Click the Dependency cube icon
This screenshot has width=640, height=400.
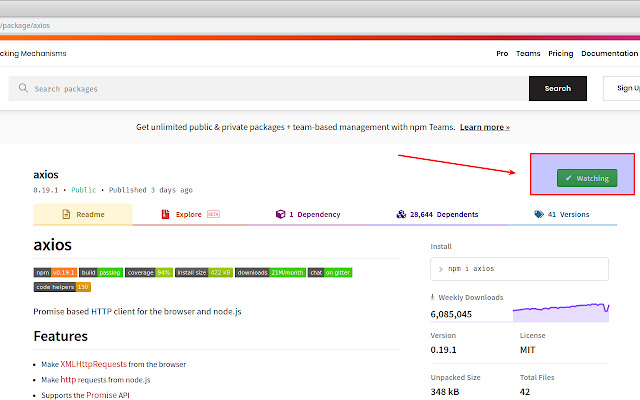click(280, 214)
